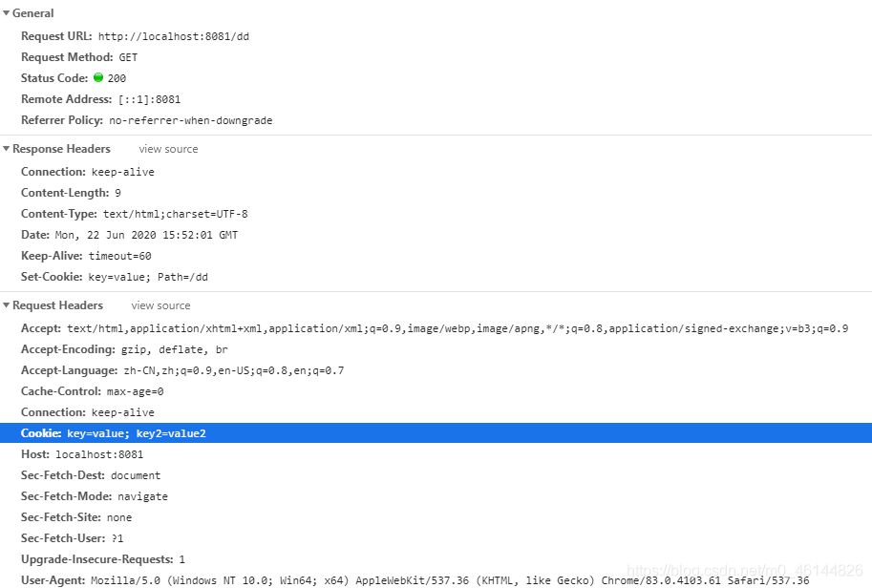The height and width of the screenshot is (588, 872).
Task: Select the Request Method GET row
Action: (436, 57)
